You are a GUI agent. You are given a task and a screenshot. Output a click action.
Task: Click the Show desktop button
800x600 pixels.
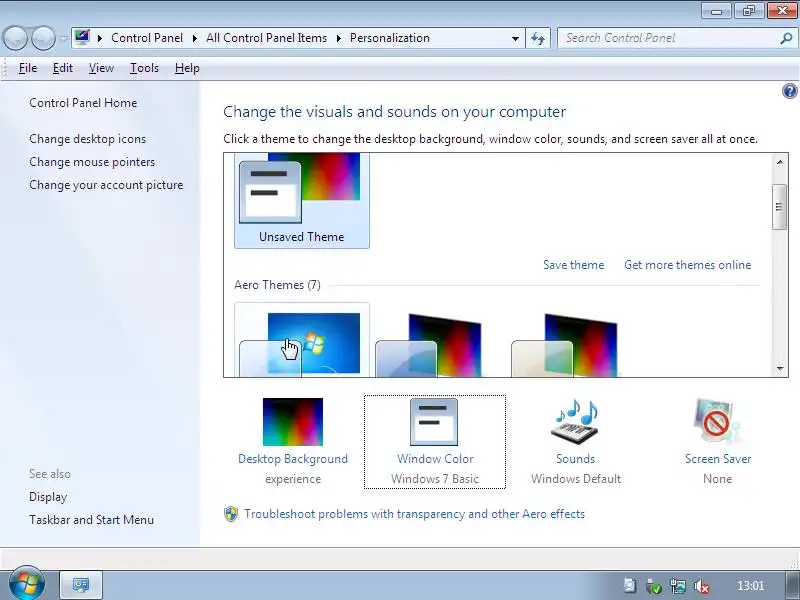point(792,585)
